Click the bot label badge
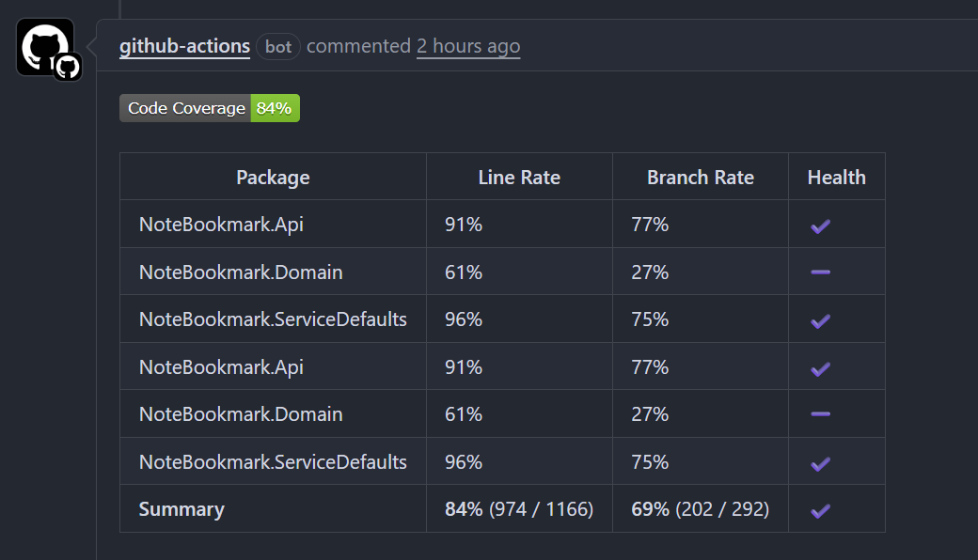Image resolution: width=978 pixels, height=560 pixels. click(278, 47)
